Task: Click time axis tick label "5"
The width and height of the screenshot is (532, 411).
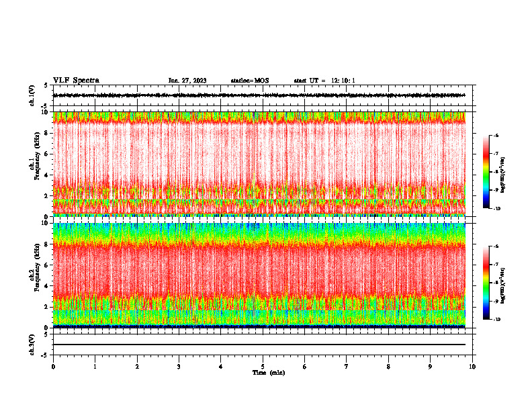Action: (x=263, y=367)
